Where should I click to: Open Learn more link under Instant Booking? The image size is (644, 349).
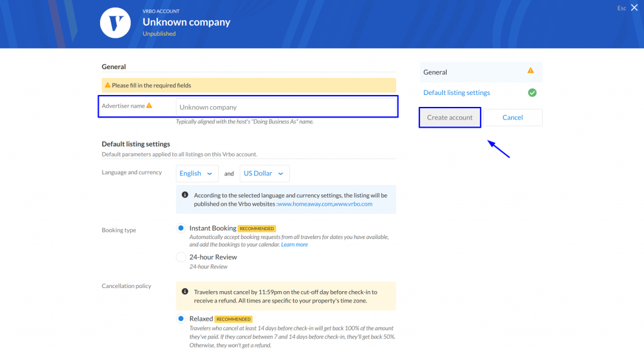pos(294,245)
